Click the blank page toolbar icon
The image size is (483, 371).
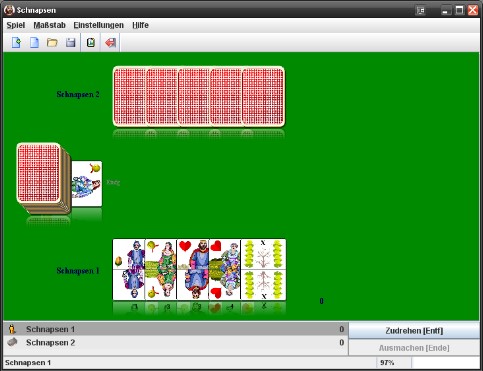(x=34, y=43)
